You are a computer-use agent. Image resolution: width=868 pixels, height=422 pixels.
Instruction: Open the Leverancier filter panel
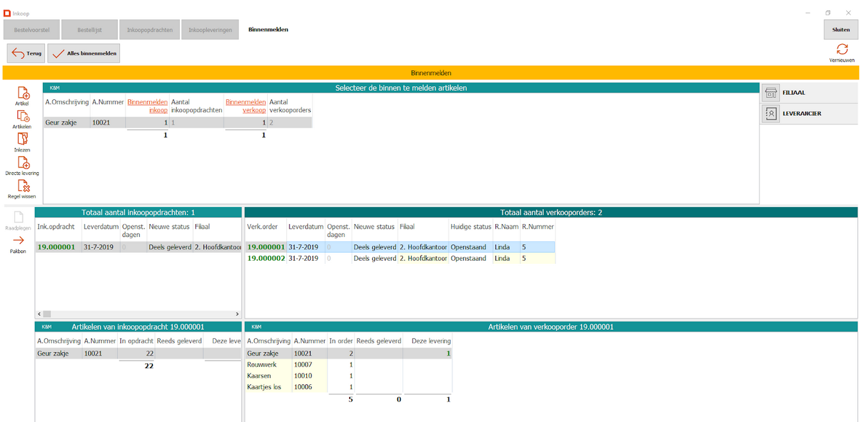[809, 113]
